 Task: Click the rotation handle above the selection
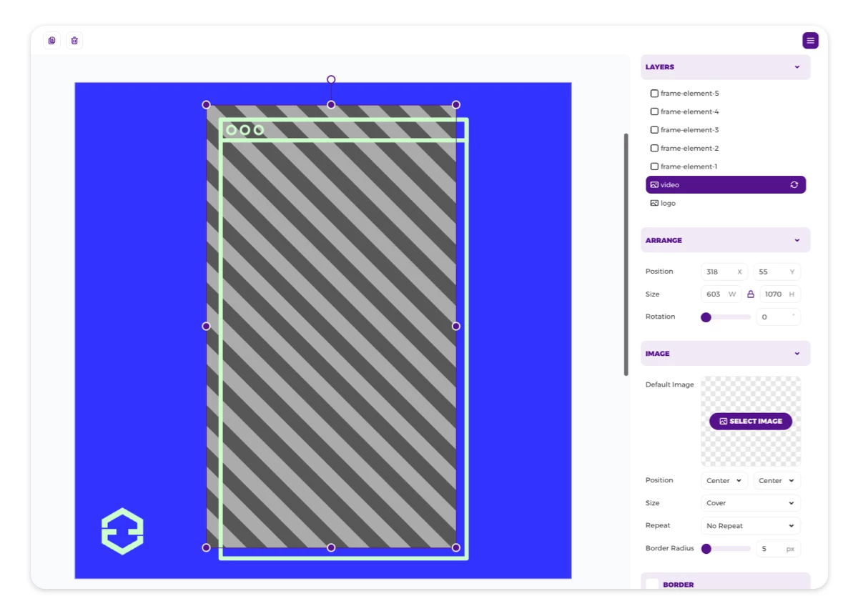(331, 79)
